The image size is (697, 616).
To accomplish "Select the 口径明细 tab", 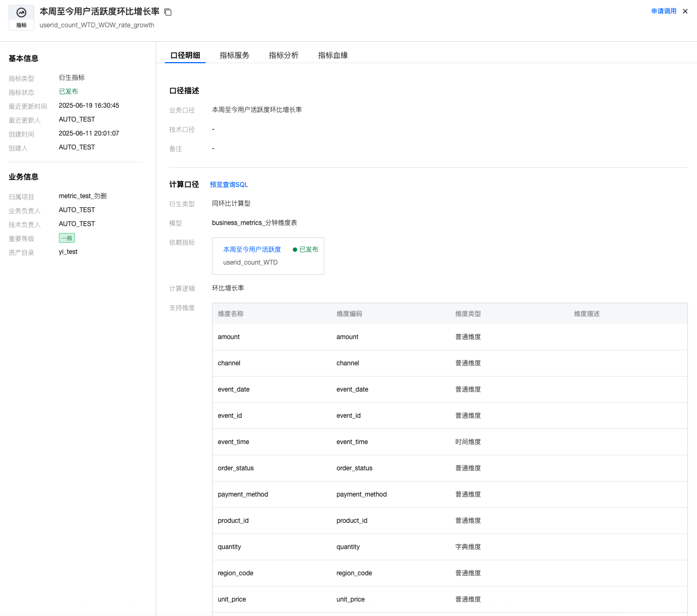I will [185, 55].
